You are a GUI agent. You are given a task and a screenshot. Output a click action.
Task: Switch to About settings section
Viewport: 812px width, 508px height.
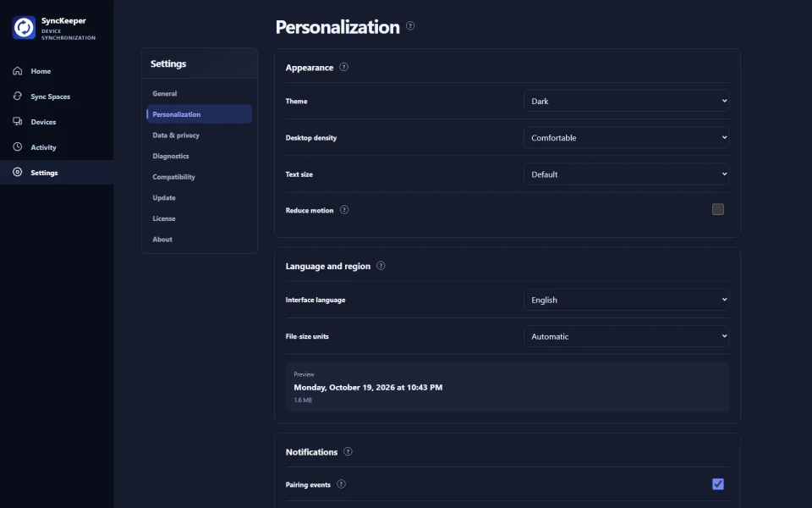pyautogui.click(x=200, y=239)
